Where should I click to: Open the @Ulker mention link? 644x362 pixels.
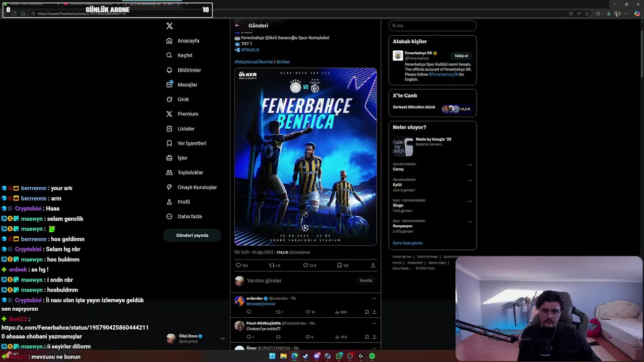coord(283,62)
